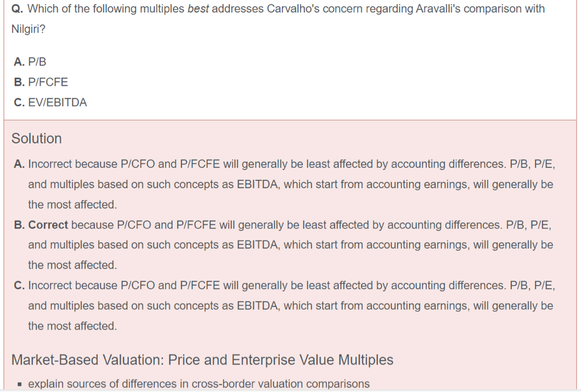Select answer option C. EV/EBITDA
Image resolution: width=581 pixels, height=392 pixels.
coord(50,103)
